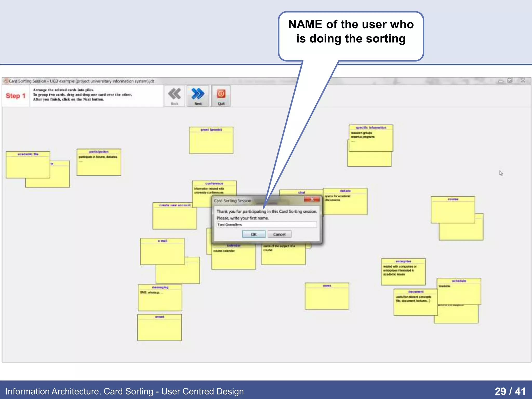Viewport: 532px width, 399px height.
Task: Click OK in the Card Sorting Session dialog
Action: [x=254, y=234]
